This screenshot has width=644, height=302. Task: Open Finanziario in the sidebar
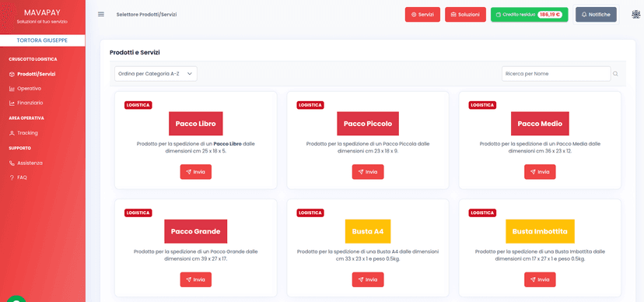coord(26,103)
